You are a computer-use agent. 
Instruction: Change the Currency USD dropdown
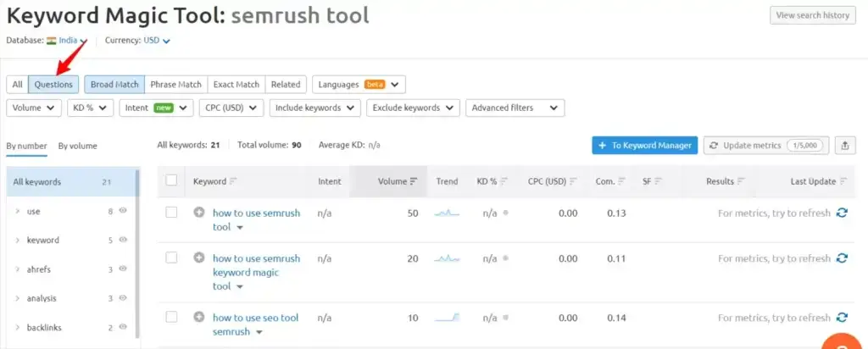pyautogui.click(x=157, y=41)
